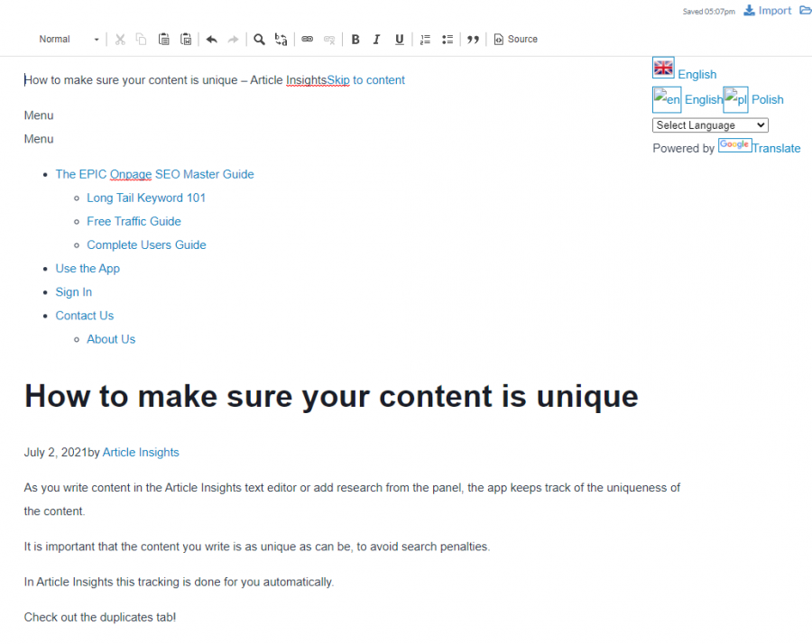Click the folder open icon beside Import
812x644 pixels.
[x=806, y=10]
